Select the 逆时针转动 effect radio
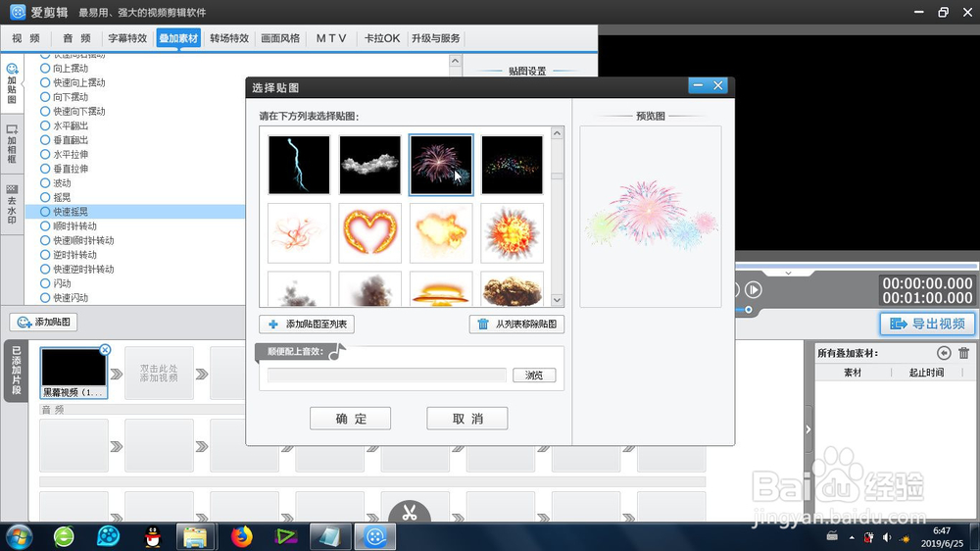980x551 pixels. (x=45, y=255)
